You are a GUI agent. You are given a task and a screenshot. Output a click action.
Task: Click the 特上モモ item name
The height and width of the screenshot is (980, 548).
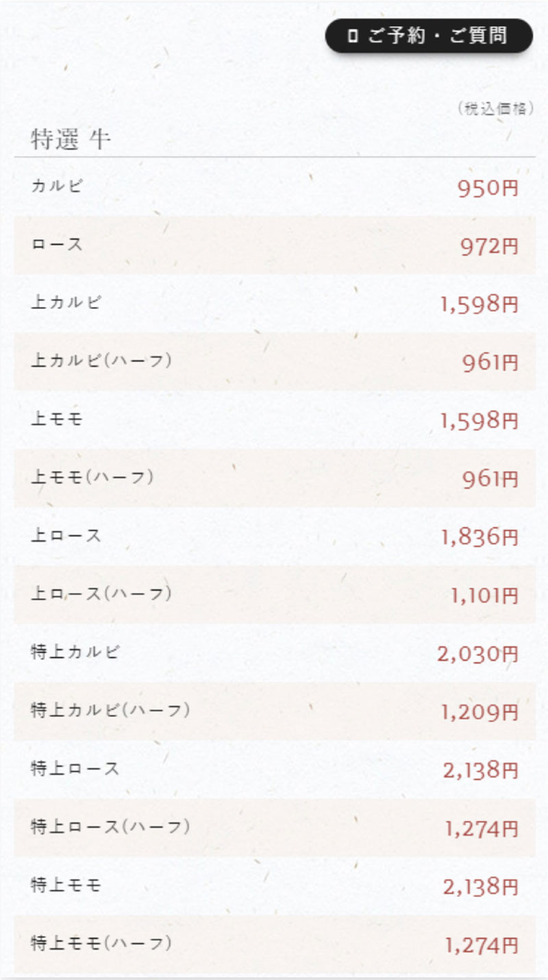pos(66,885)
